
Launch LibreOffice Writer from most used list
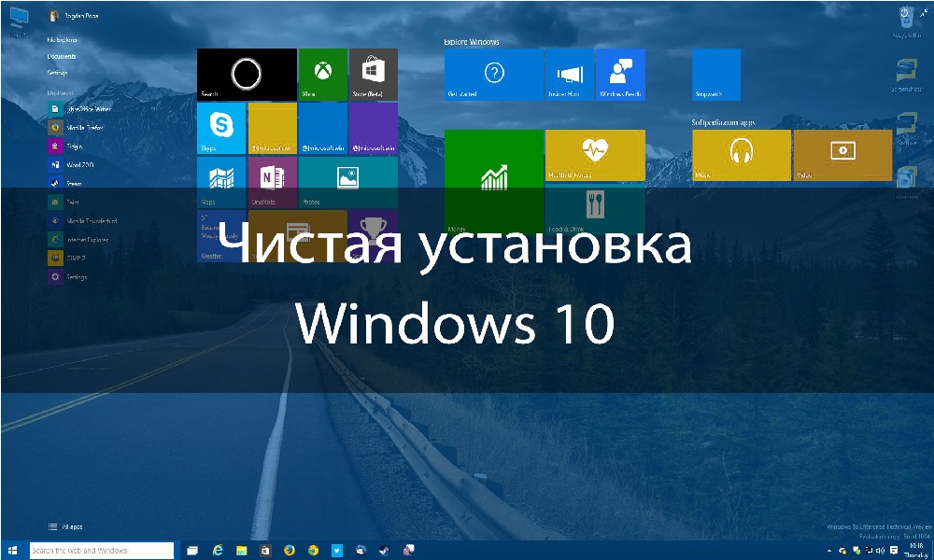coord(79,109)
